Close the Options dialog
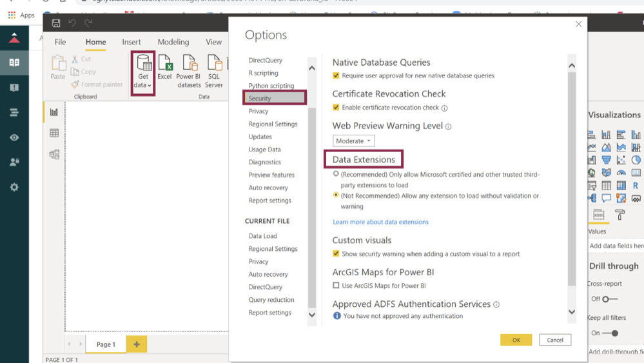Screen dimensions: 644x363 click(579, 25)
